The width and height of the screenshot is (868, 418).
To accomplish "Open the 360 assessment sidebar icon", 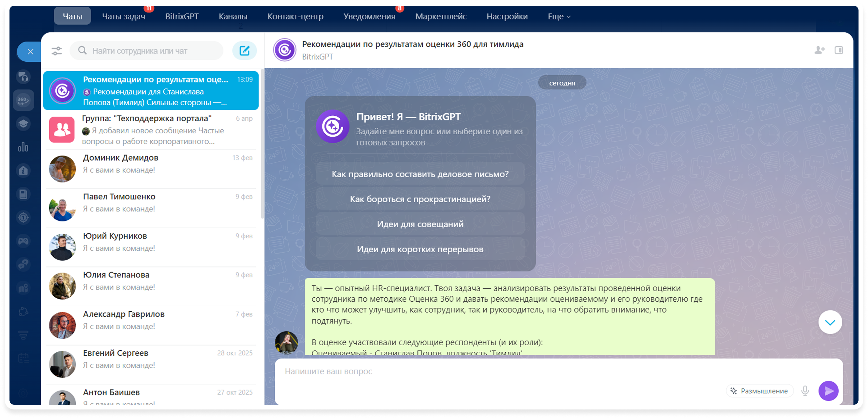I will [x=23, y=100].
